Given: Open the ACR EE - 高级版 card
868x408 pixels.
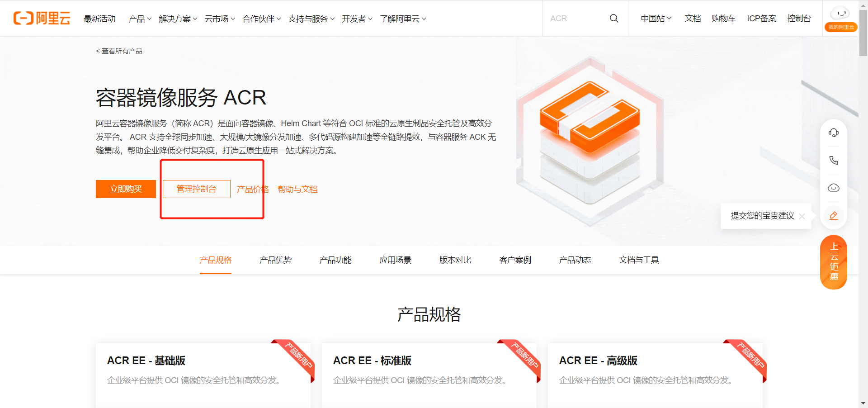Looking at the screenshot, I should pyautogui.click(x=655, y=375).
